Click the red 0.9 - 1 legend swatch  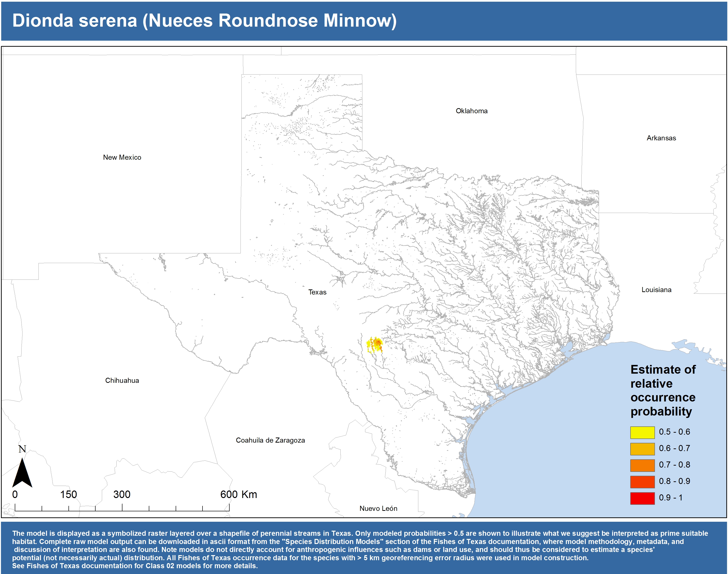[x=642, y=498]
